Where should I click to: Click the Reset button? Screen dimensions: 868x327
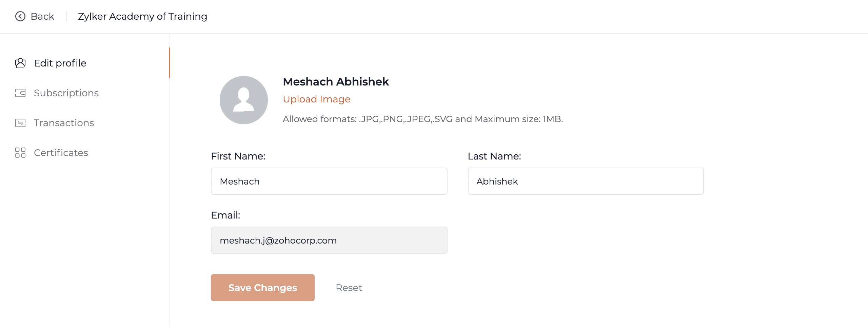349,288
